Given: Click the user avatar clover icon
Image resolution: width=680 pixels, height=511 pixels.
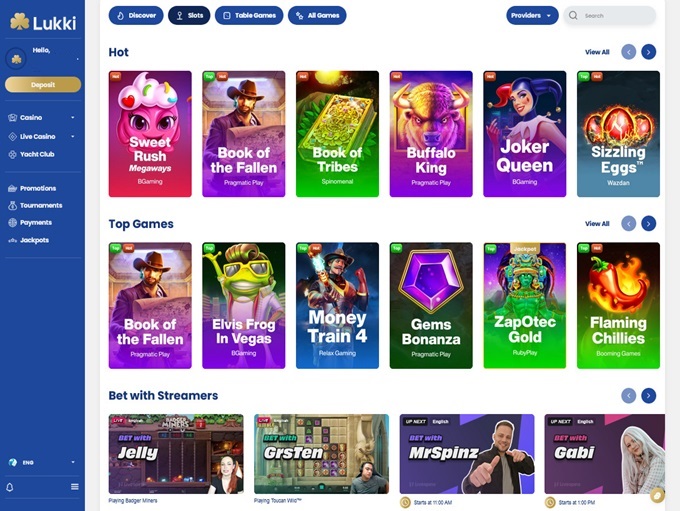Looking at the screenshot, I should click(16, 59).
